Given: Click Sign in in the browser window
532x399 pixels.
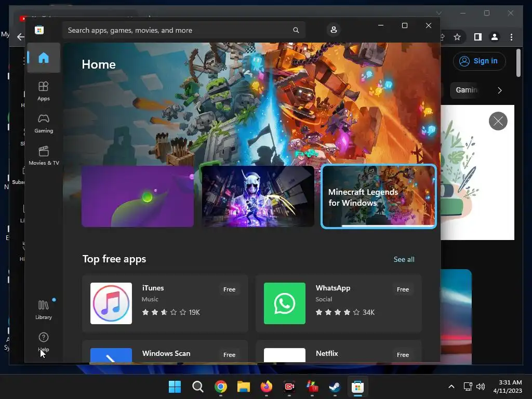Looking at the screenshot, I should tap(479, 61).
